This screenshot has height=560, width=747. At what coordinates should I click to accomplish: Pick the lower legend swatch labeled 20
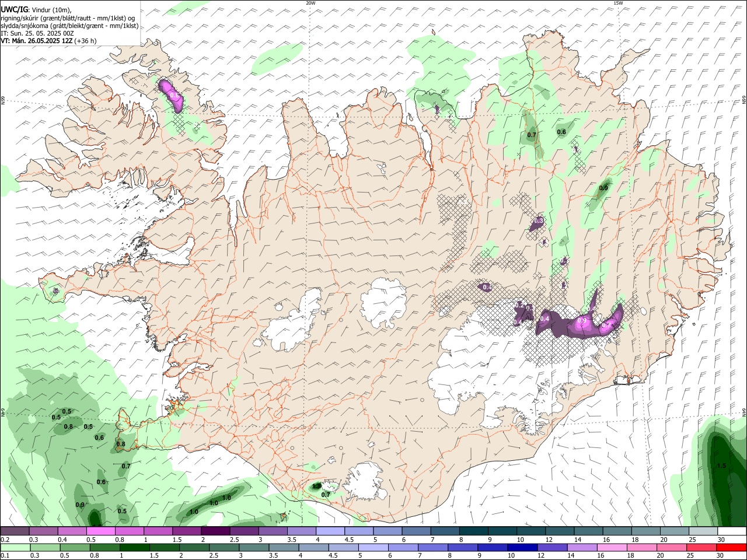click(x=672, y=547)
